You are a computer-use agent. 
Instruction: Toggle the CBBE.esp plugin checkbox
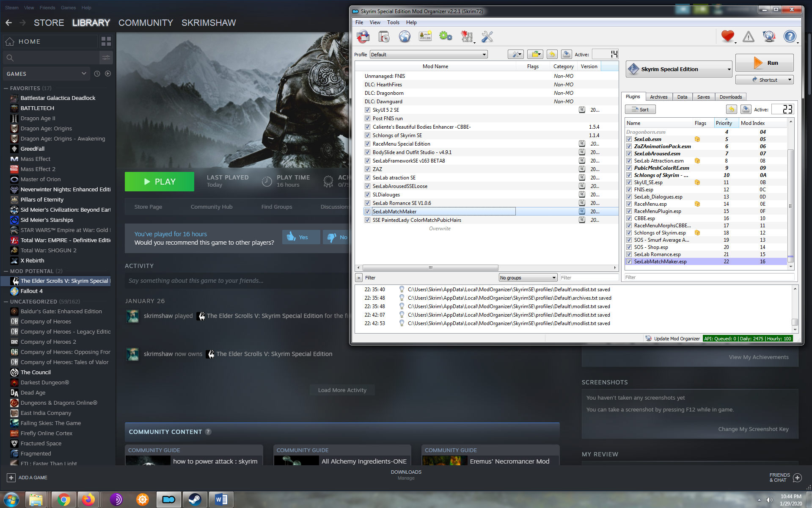click(x=629, y=218)
